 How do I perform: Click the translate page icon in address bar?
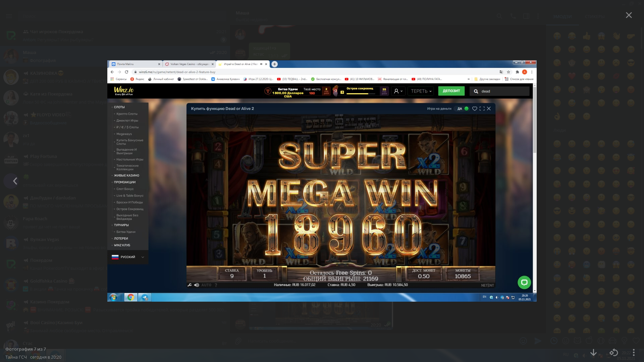tap(501, 72)
